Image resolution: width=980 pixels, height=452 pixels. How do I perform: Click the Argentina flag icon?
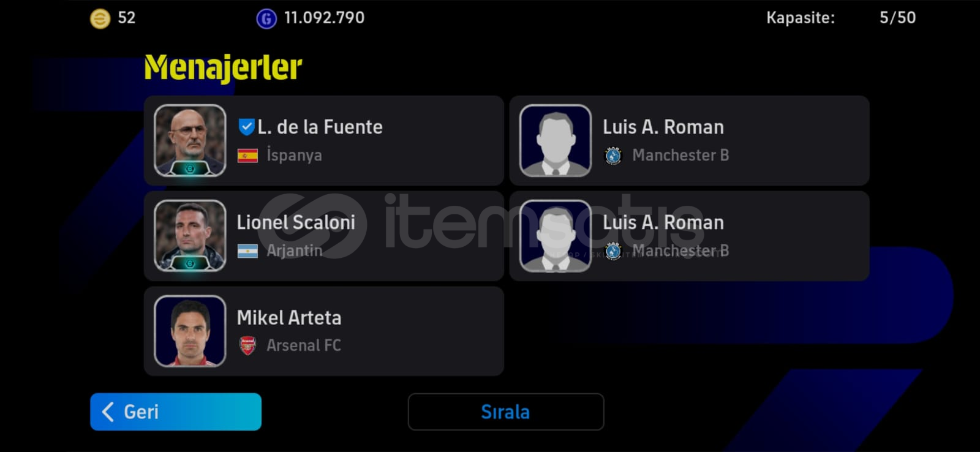coord(247,251)
